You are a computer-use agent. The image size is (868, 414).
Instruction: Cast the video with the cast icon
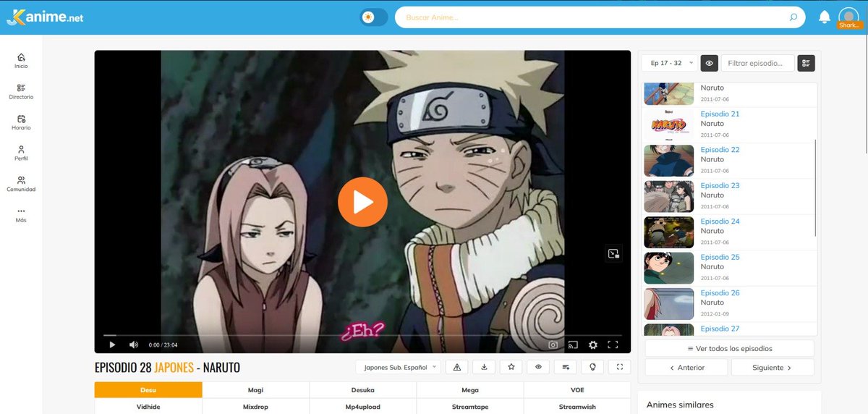(573, 345)
